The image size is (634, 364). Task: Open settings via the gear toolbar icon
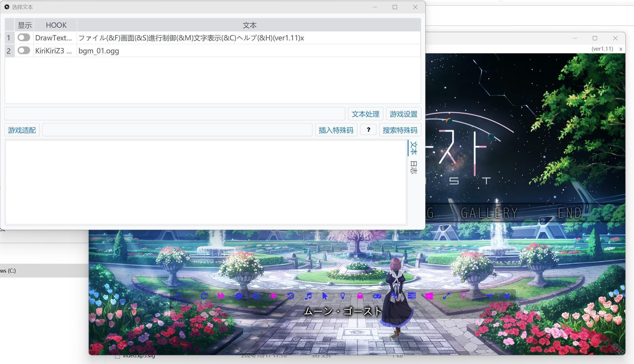239,296
